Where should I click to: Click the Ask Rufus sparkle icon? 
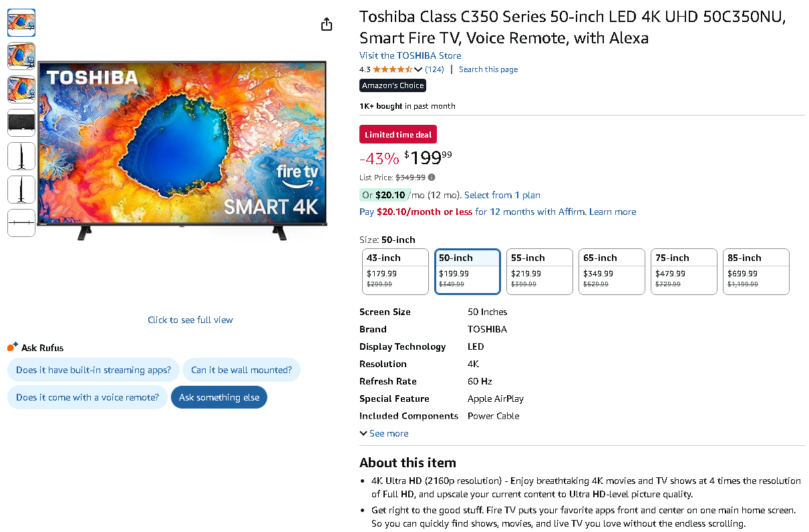[13, 346]
